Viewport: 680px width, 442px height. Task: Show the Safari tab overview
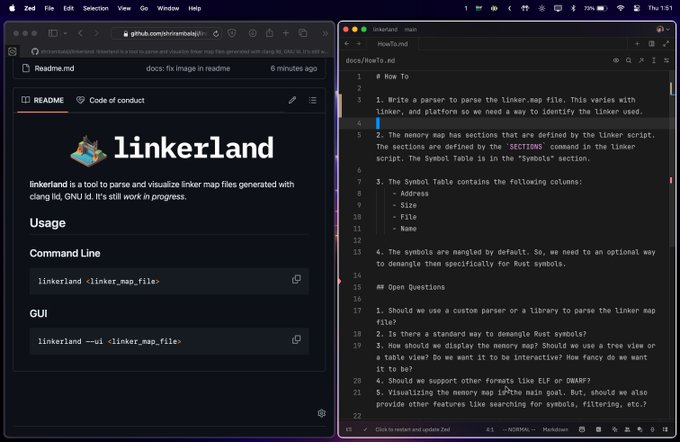(x=303, y=33)
